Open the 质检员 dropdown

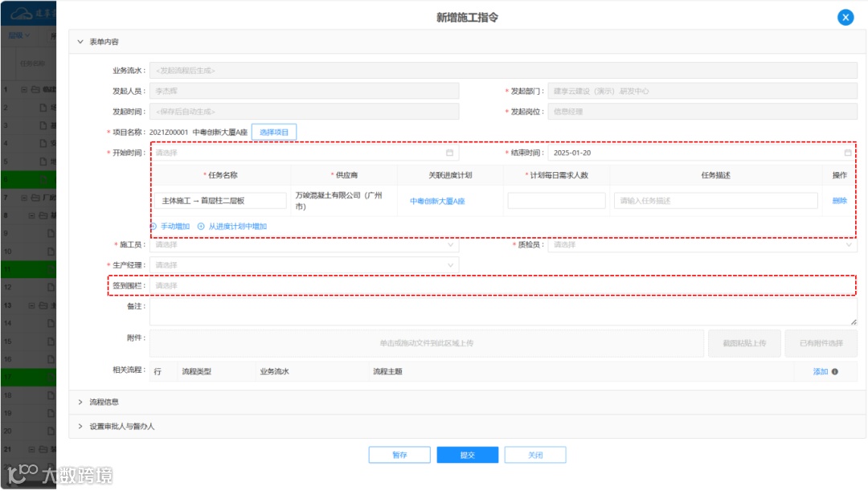point(702,244)
